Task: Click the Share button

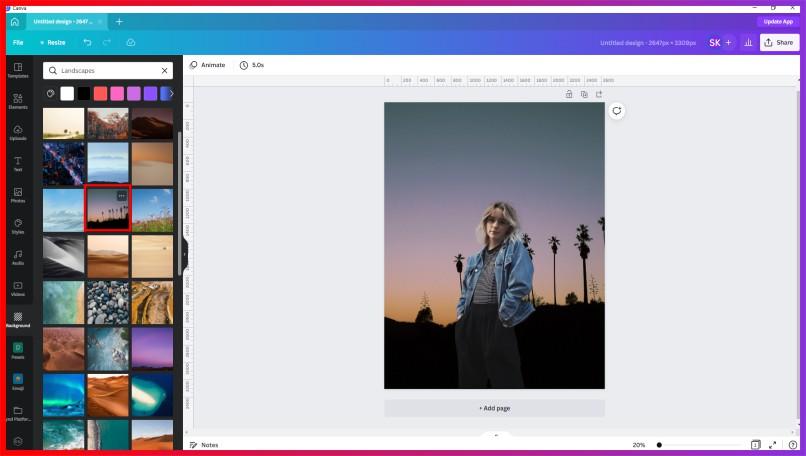Action: click(x=779, y=43)
